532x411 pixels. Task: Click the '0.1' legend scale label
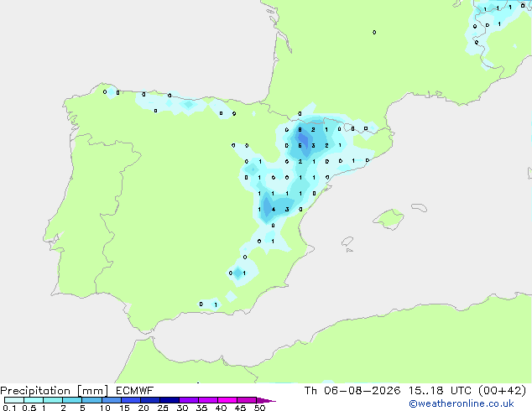[x=9, y=408]
